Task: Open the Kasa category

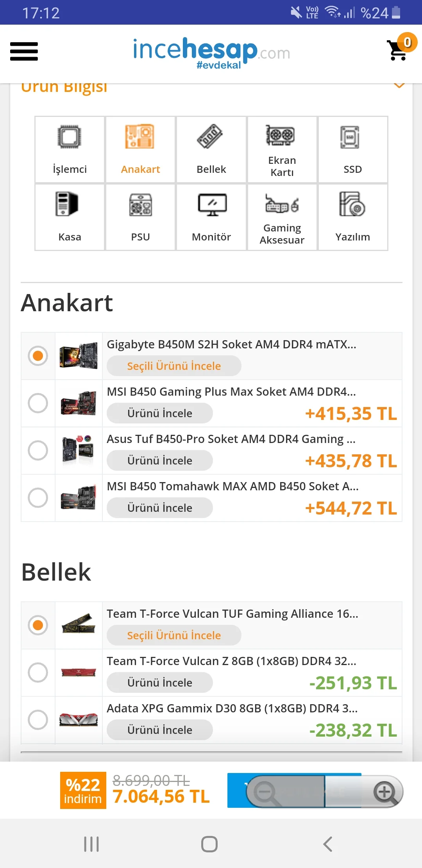Action: tap(70, 217)
